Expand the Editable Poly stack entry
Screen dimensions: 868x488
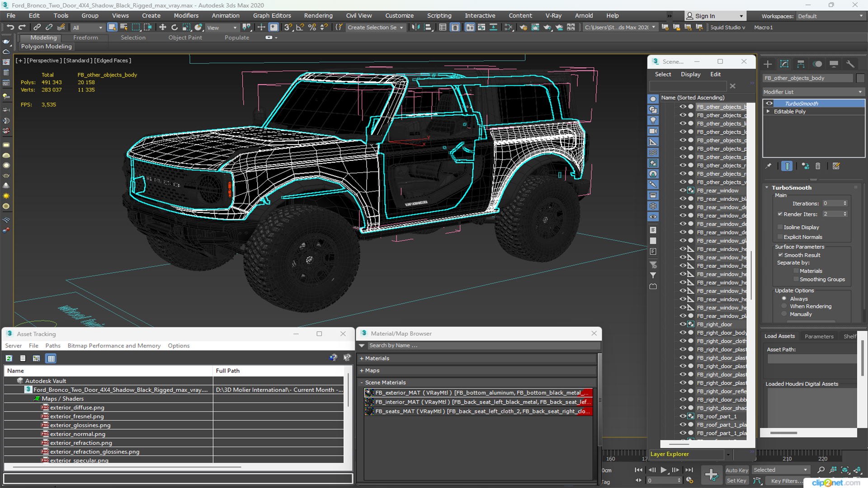768,112
